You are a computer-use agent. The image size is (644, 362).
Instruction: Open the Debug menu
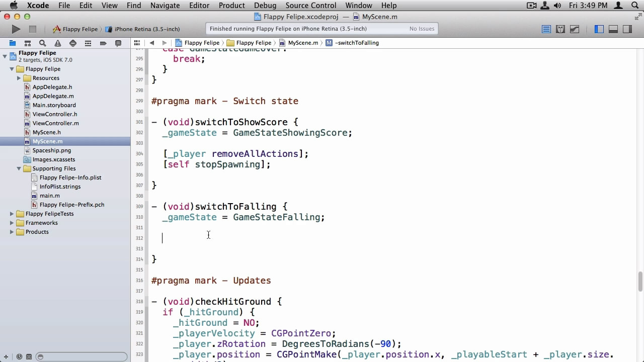pos(265,6)
